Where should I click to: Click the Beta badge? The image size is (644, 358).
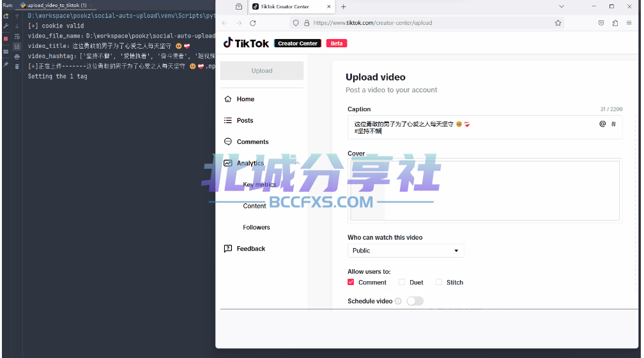point(336,43)
